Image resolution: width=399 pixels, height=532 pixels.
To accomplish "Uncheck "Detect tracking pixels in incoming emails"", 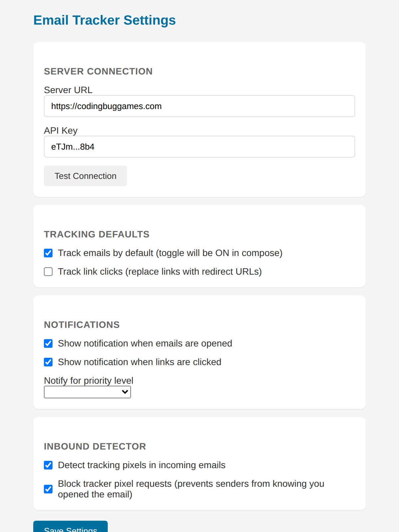I will coord(48,465).
